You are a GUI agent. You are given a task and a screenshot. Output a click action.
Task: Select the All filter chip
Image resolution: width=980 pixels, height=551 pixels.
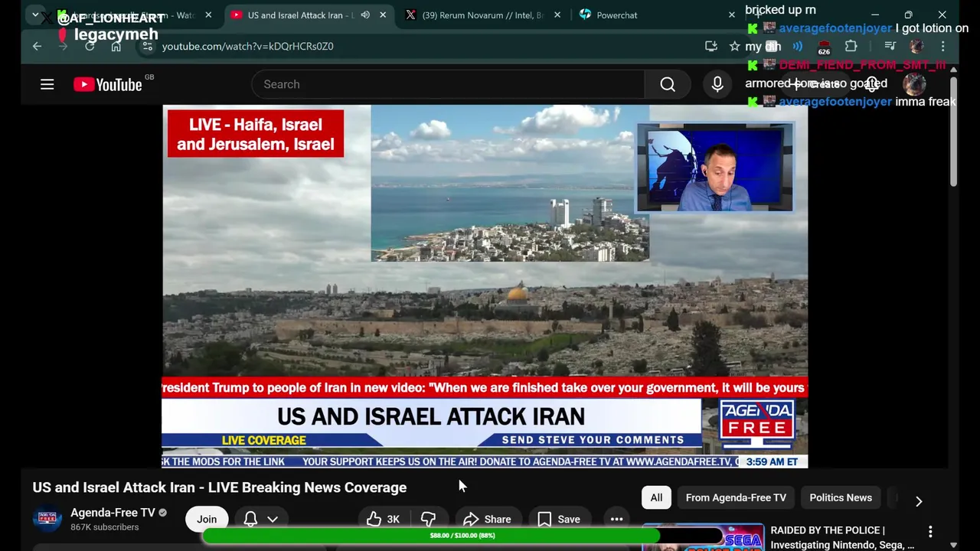[x=656, y=497]
